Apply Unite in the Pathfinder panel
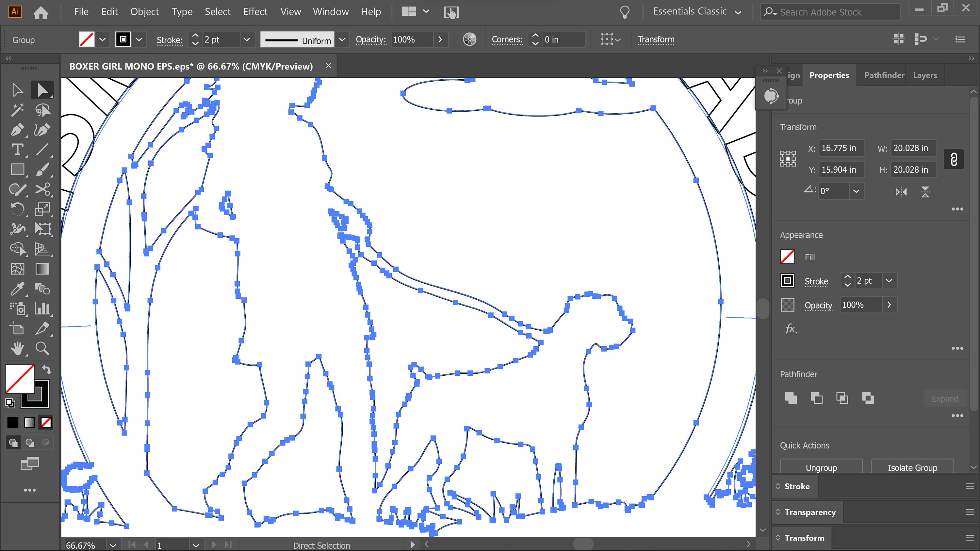 pyautogui.click(x=791, y=398)
